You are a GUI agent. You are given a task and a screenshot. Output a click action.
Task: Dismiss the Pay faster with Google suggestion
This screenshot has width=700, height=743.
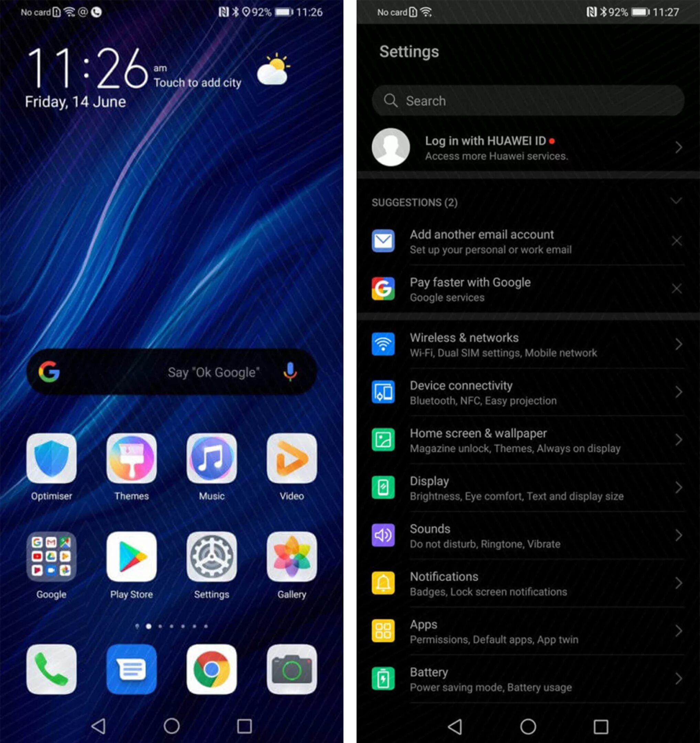pos(677,288)
